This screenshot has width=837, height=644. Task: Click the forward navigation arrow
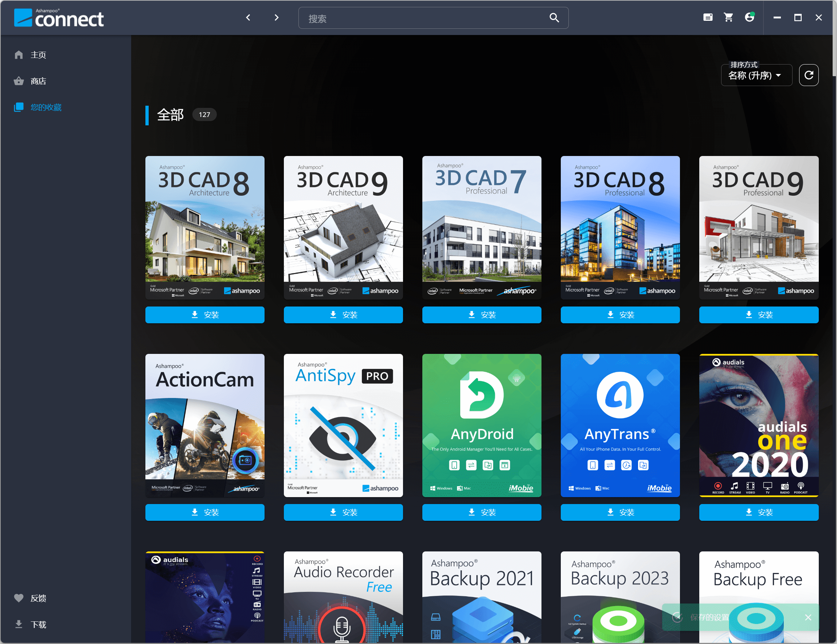pyautogui.click(x=276, y=17)
